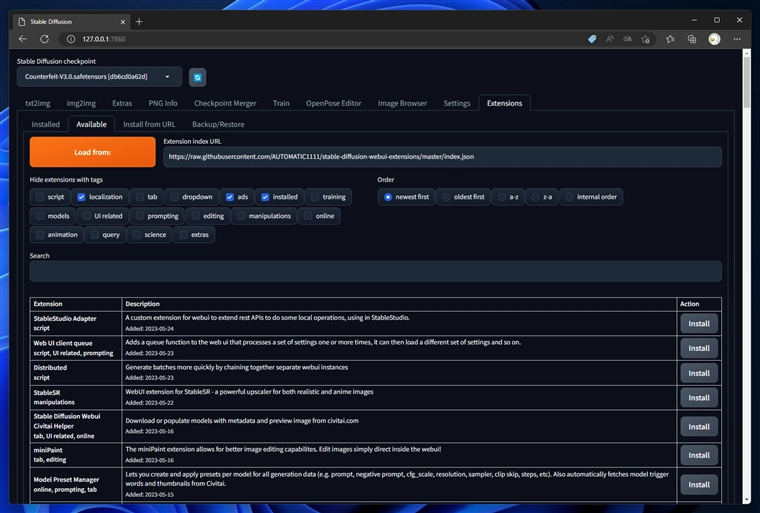Toggle the prompting tag checkbox
760x513 pixels.
pos(140,216)
